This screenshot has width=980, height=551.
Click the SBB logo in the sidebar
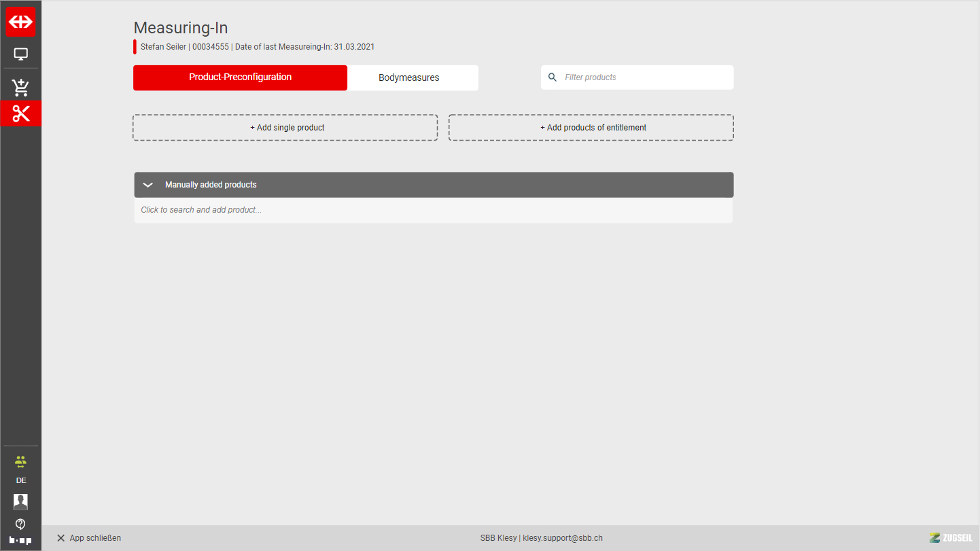20,22
